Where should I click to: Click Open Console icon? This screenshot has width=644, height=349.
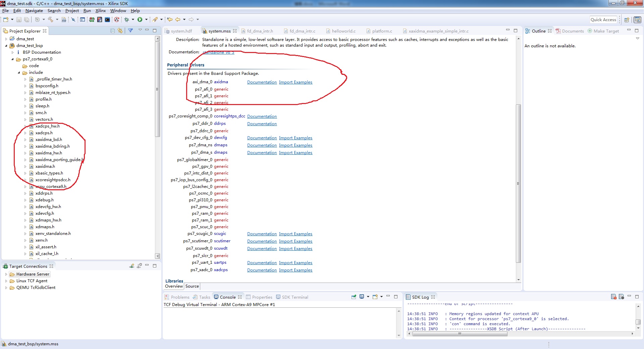(x=375, y=297)
